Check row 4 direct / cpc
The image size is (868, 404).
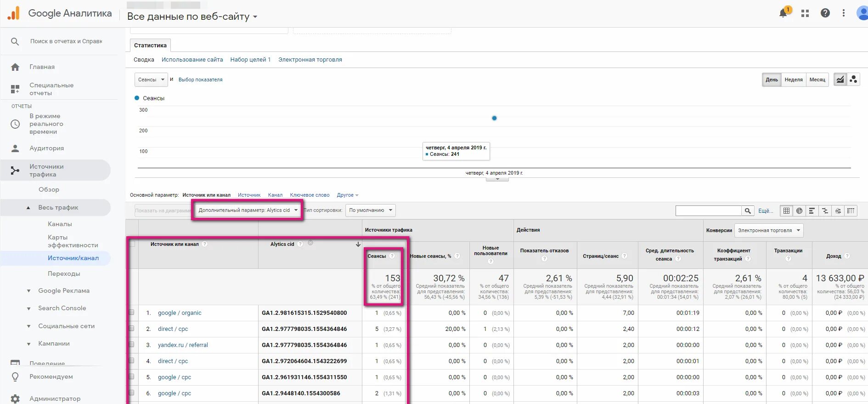coord(132,361)
